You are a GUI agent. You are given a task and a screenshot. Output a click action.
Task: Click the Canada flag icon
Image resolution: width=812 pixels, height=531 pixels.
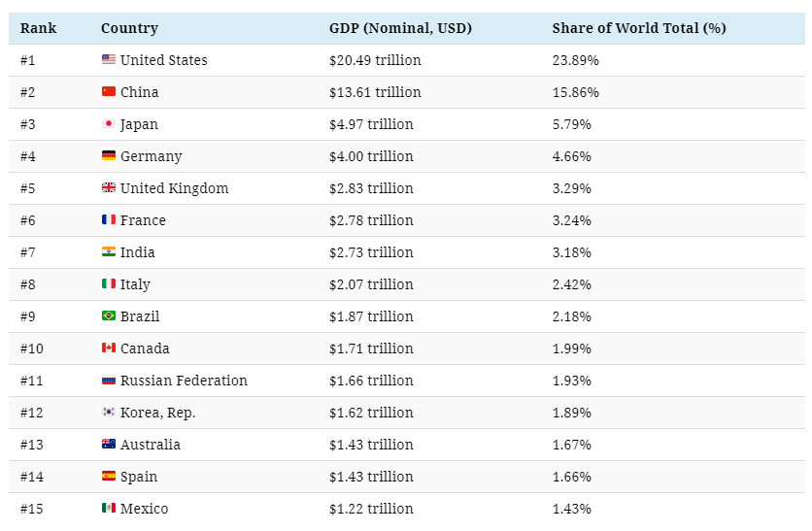click(109, 348)
